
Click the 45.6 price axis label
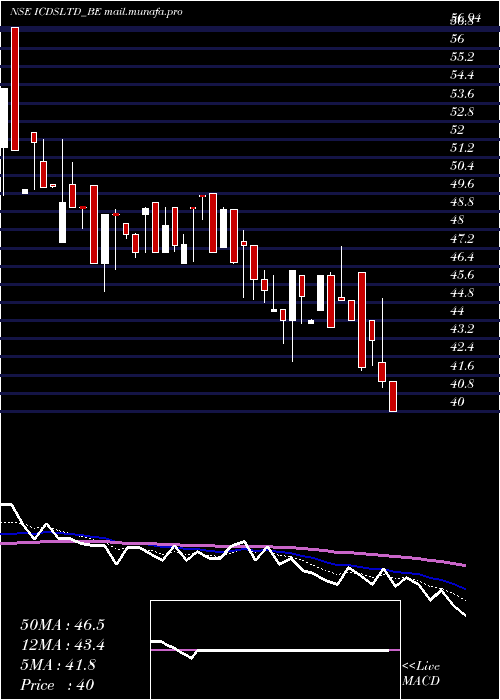point(462,275)
